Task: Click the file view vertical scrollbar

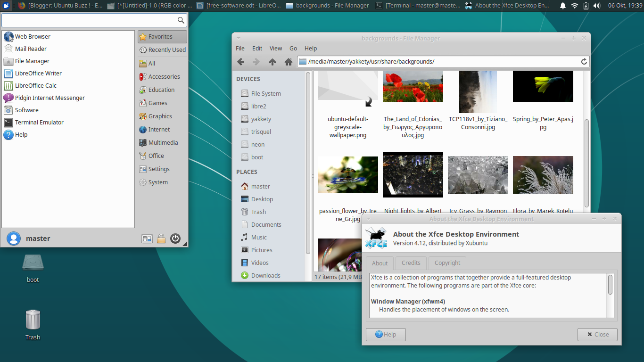Action: (x=586, y=163)
